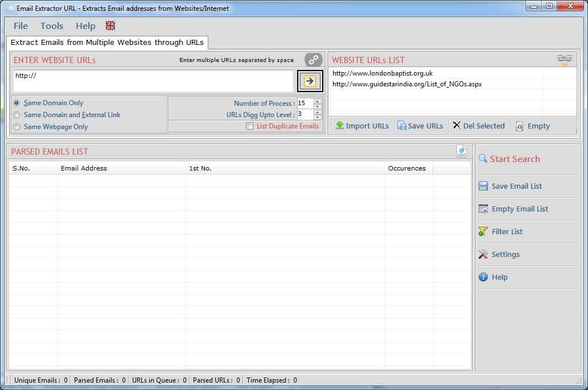Minimize the Email Extractor window

(533, 6)
